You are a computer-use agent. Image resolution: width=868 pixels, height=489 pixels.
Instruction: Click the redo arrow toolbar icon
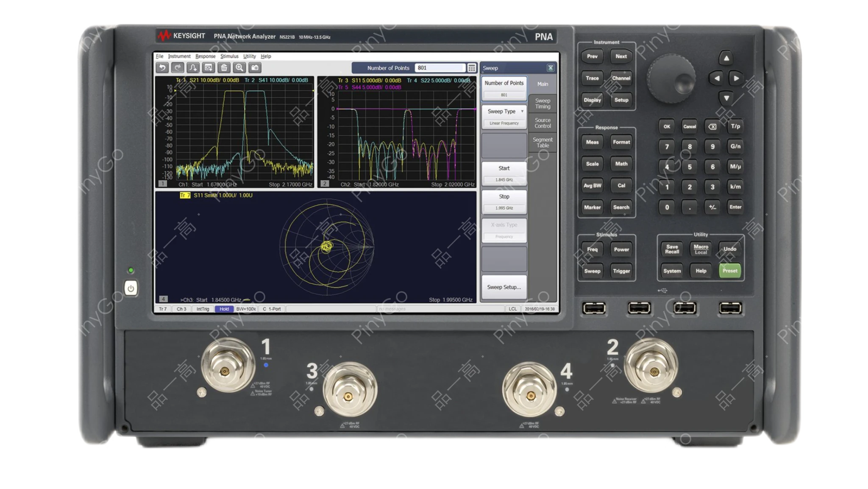click(178, 68)
